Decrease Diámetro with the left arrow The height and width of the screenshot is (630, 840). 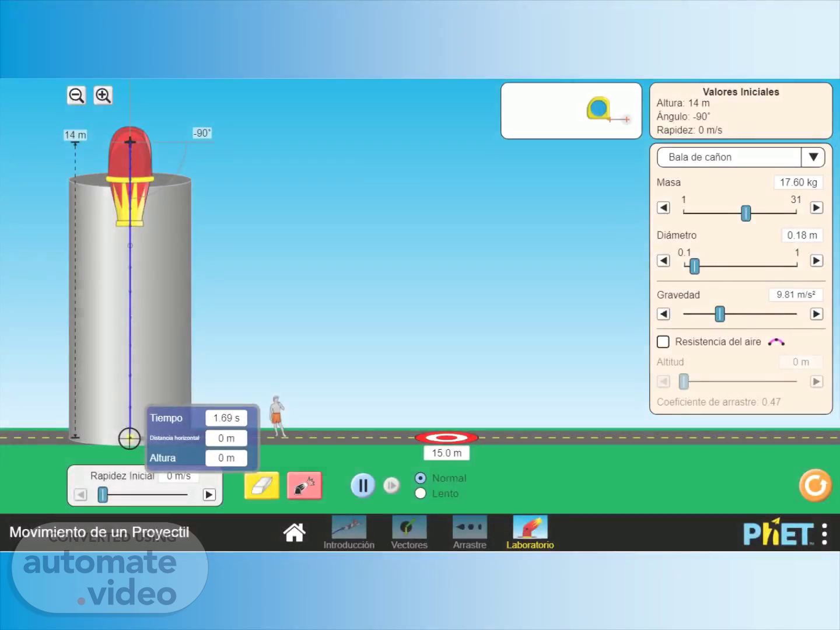[663, 261]
